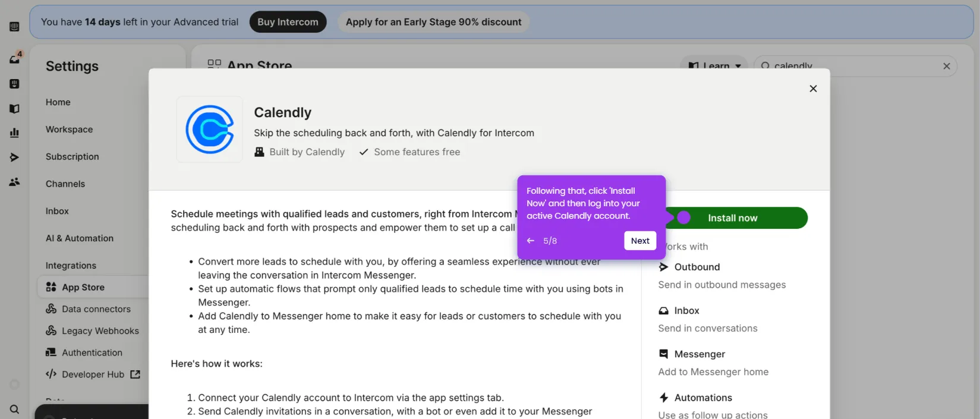The width and height of the screenshot is (980, 419).
Task: Click the 5/8 step counter
Action: click(550, 241)
